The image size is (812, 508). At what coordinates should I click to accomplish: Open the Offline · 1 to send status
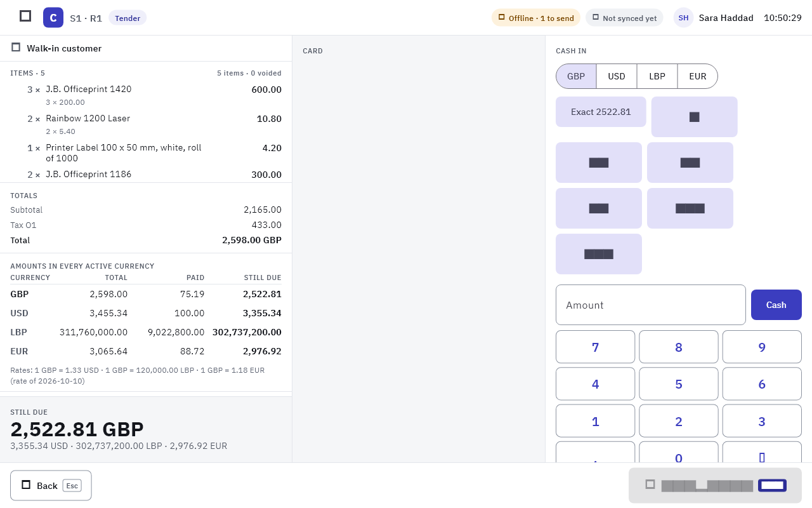536,18
